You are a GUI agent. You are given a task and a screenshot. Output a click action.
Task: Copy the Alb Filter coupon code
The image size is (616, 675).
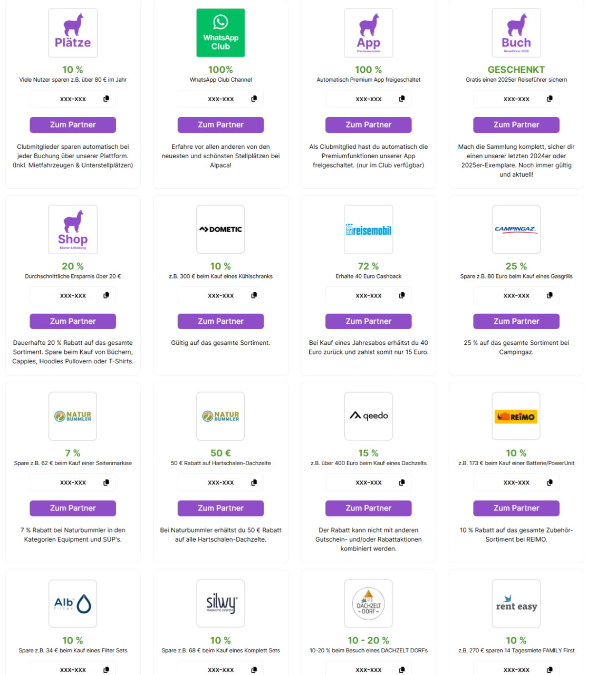pos(106,670)
